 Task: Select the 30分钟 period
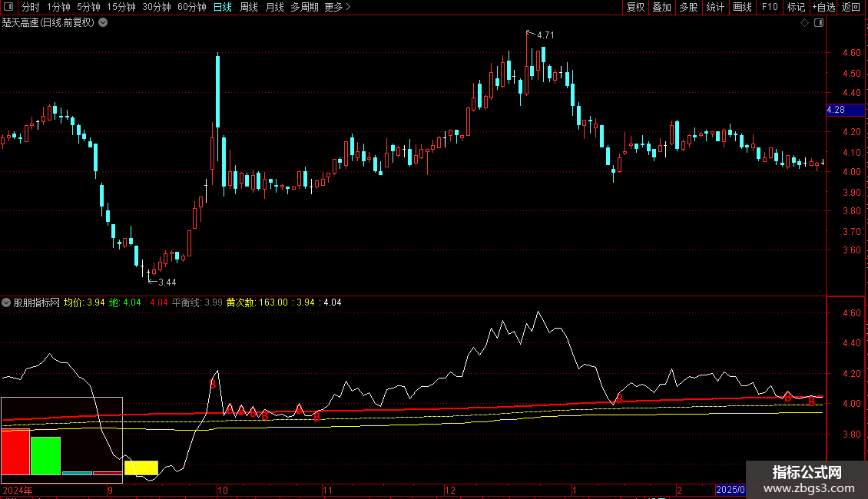coord(157,7)
